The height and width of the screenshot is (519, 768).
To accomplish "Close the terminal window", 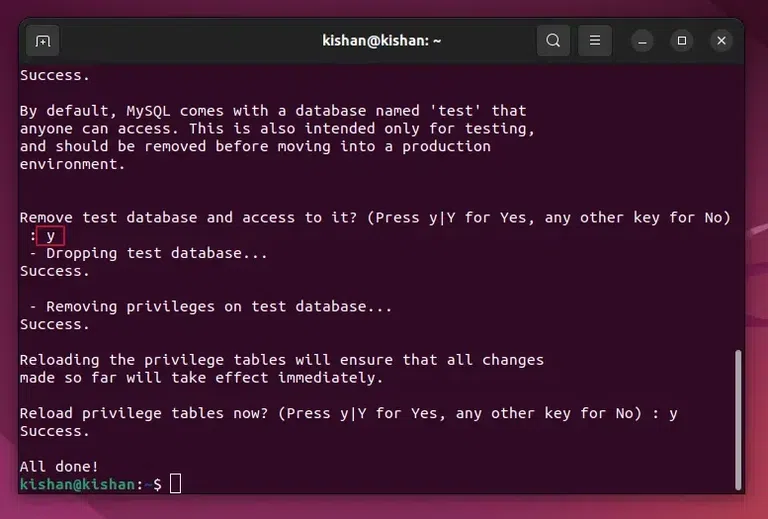I will pos(721,41).
